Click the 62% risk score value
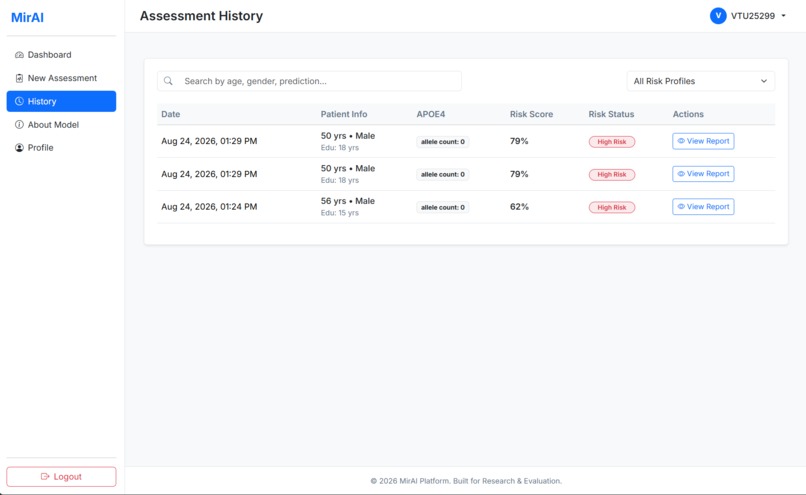Image resolution: width=806 pixels, height=495 pixels. pyautogui.click(x=519, y=207)
